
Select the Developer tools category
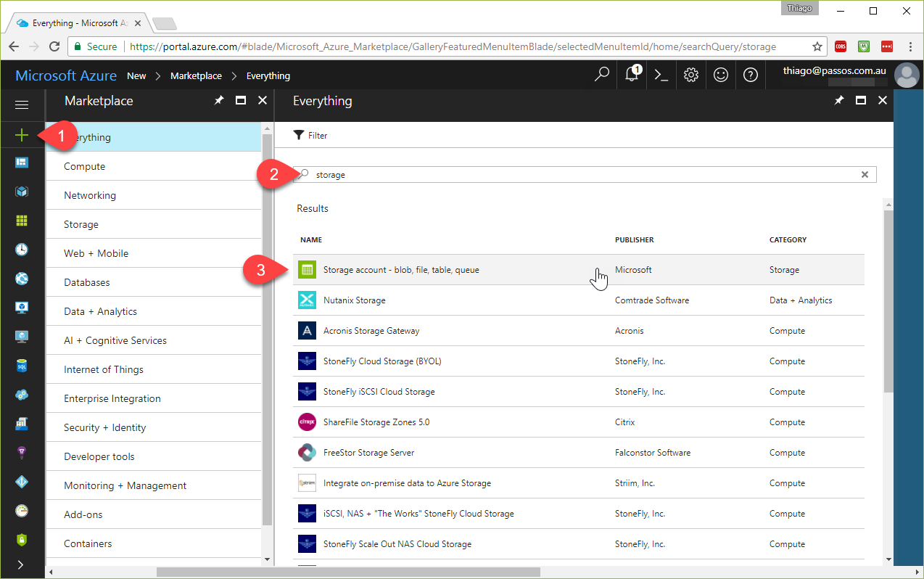point(154,456)
